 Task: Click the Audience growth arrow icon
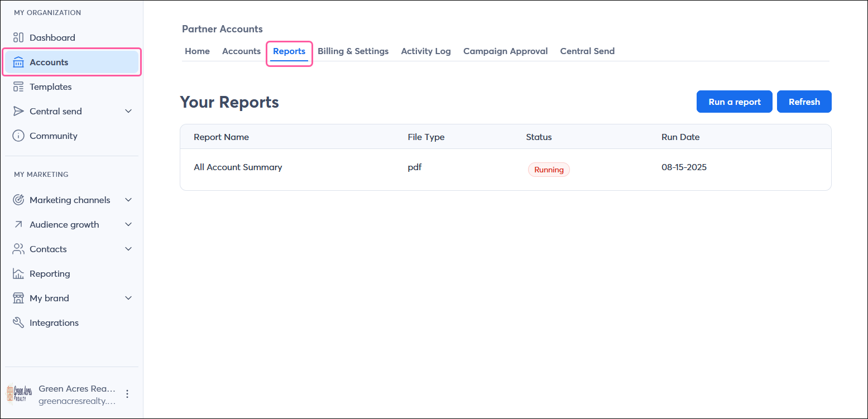click(18, 224)
